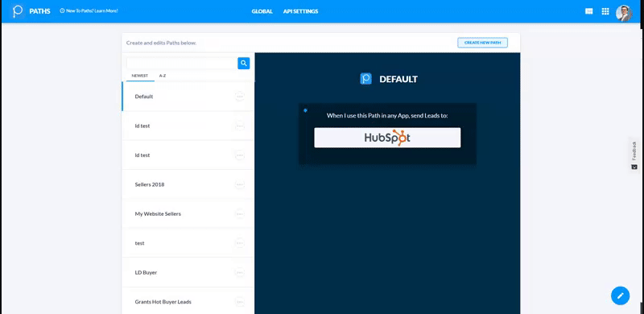
Task: Open API SETTINGS in top navigation
Action: 300,11
